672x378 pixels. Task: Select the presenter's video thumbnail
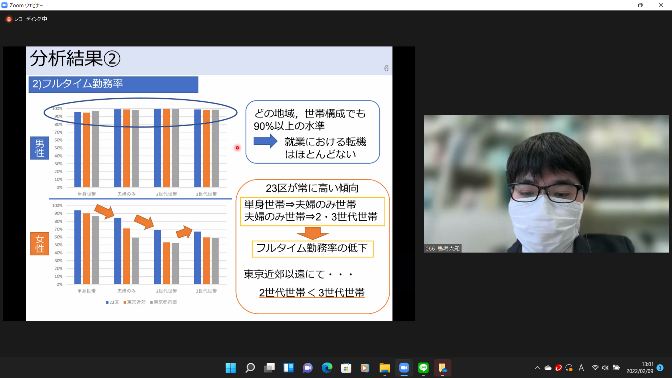click(x=546, y=183)
